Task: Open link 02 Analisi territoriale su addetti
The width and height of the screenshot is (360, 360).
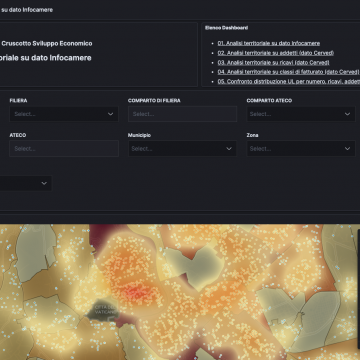Action: click(276, 53)
